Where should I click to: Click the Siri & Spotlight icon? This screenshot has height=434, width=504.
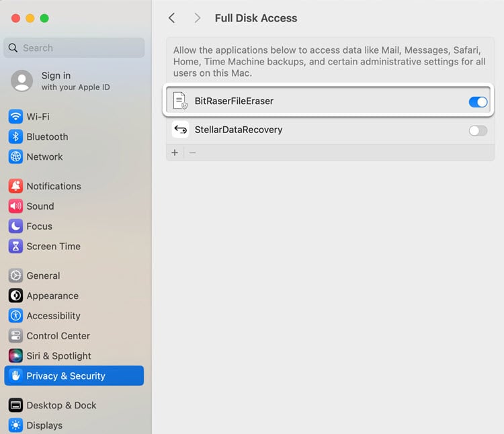(x=15, y=356)
